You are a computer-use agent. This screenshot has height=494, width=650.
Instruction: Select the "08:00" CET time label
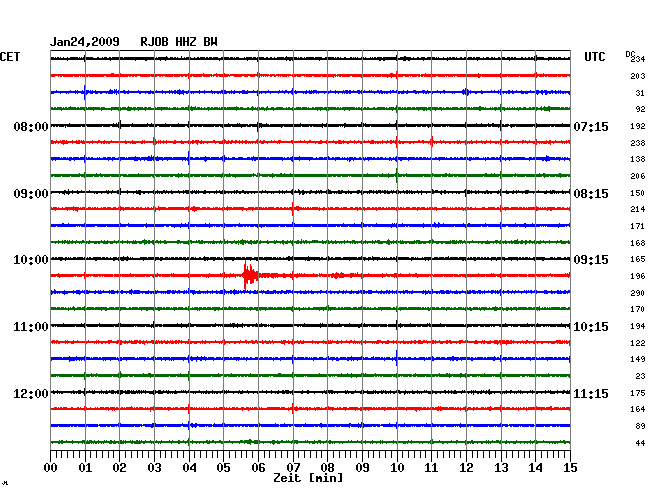click(31, 126)
